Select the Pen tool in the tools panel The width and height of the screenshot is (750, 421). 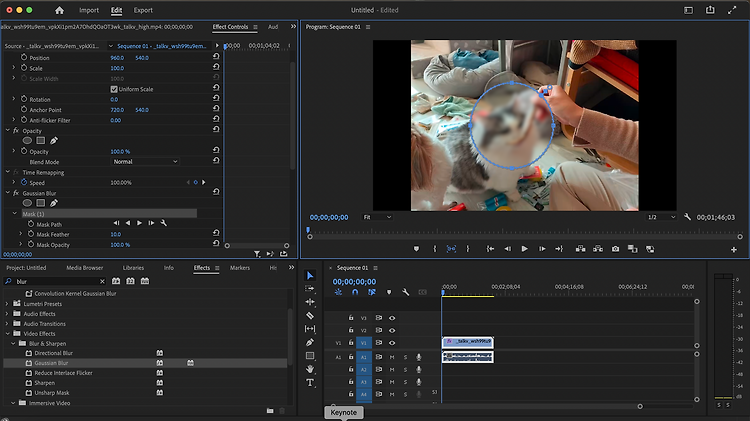310,342
